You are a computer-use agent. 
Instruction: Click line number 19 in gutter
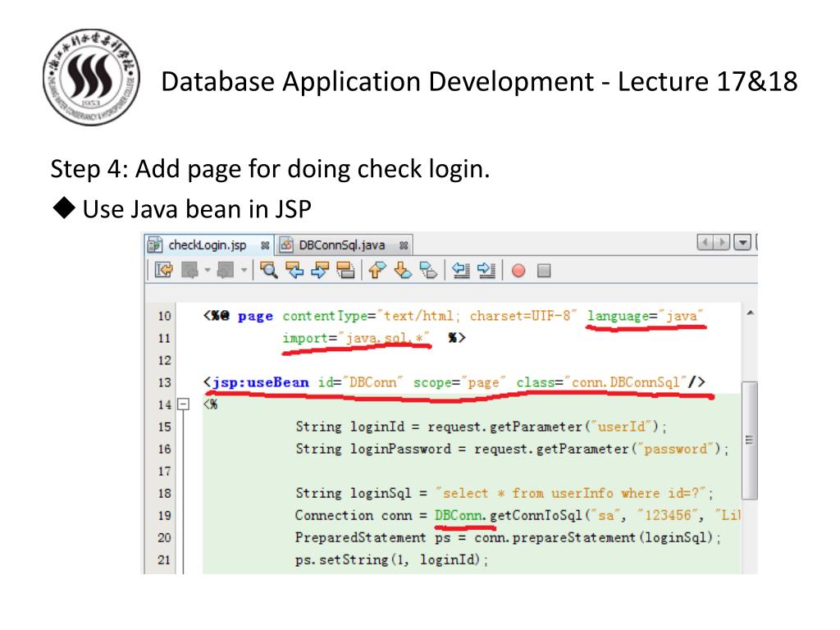164,515
